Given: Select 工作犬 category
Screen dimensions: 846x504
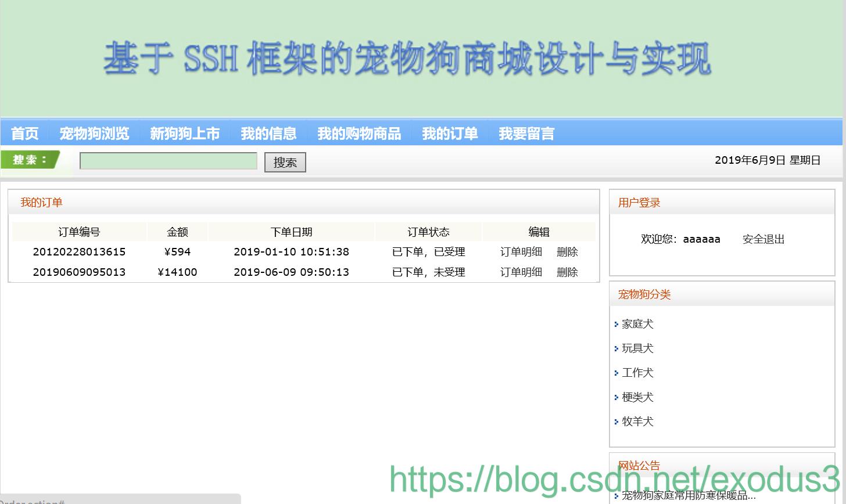Looking at the screenshot, I should pyautogui.click(x=637, y=373).
